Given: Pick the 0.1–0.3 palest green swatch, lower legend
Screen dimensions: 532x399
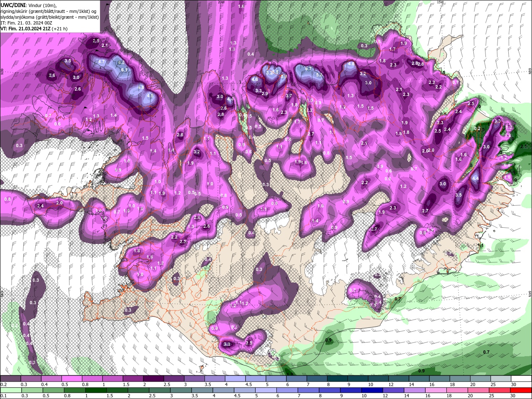Looking at the screenshot, I should click(10, 390).
